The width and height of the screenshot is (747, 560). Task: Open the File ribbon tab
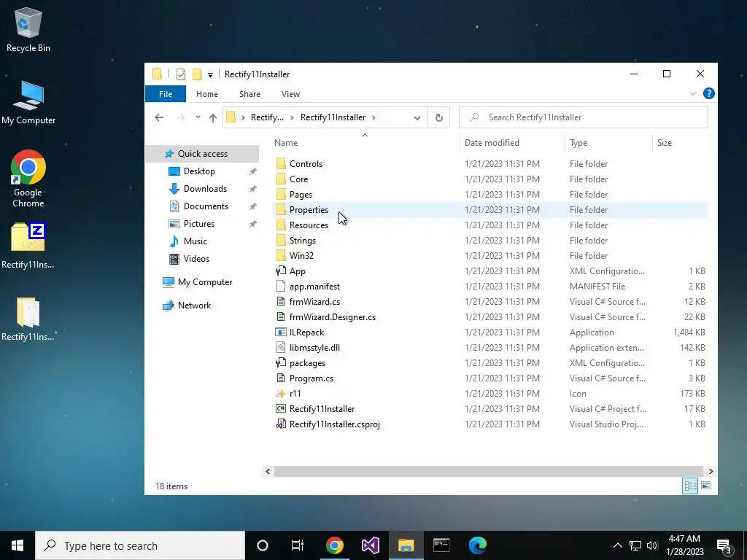tap(166, 94)
